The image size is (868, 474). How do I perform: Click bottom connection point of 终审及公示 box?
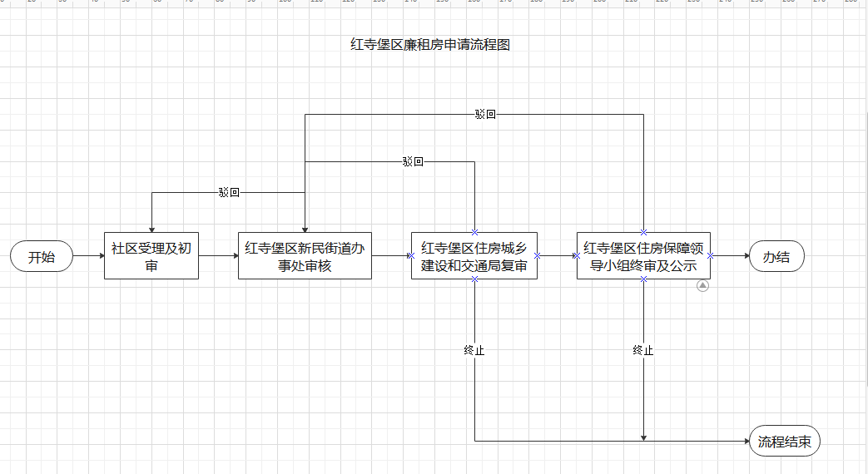coord(643,279)
